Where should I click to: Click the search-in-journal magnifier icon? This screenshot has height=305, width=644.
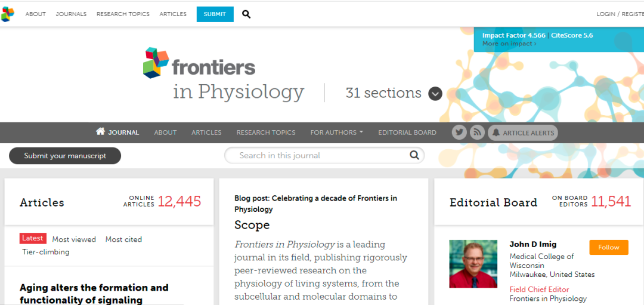pyautogui.click(x=414, y=156)
